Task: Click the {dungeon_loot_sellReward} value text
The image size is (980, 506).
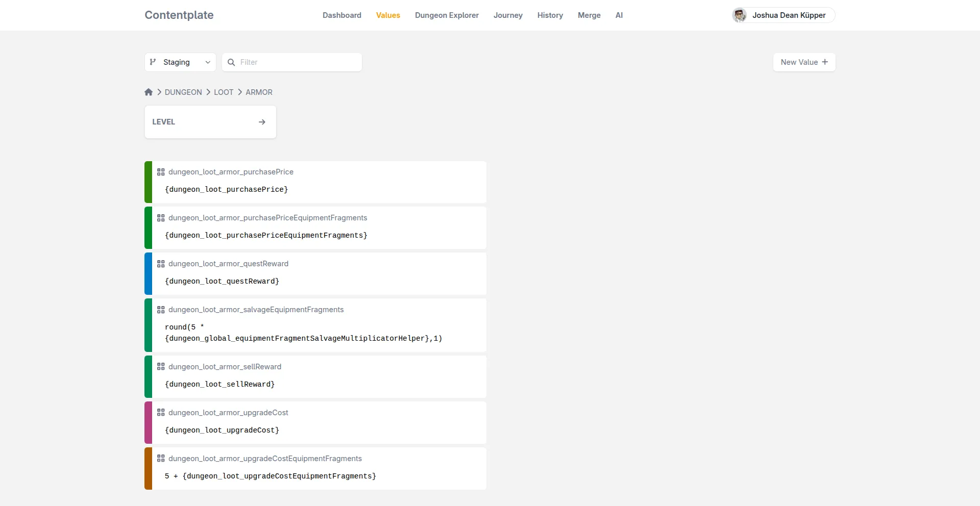Action: tap(220, 384)
